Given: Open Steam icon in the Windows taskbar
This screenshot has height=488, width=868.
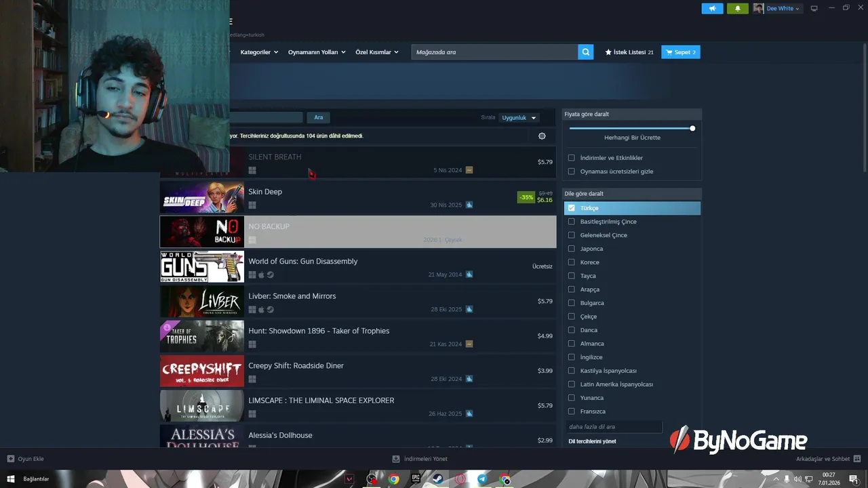Looking at the screenshot, I should pos(438,479).
